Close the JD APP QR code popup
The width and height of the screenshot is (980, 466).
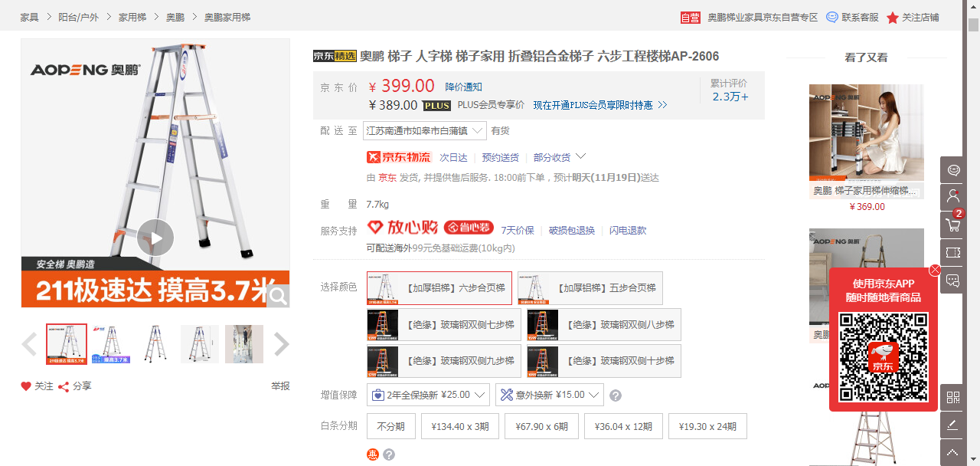point(935,270)
